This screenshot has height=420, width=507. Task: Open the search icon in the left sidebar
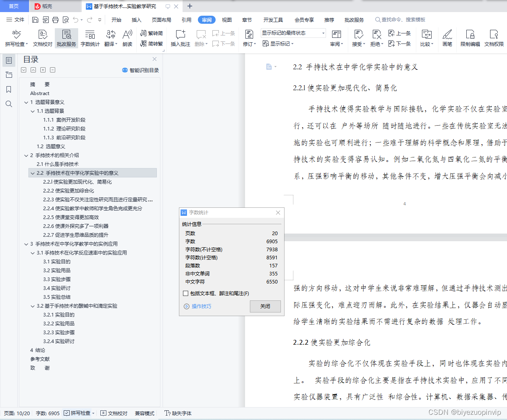point(9,104)
